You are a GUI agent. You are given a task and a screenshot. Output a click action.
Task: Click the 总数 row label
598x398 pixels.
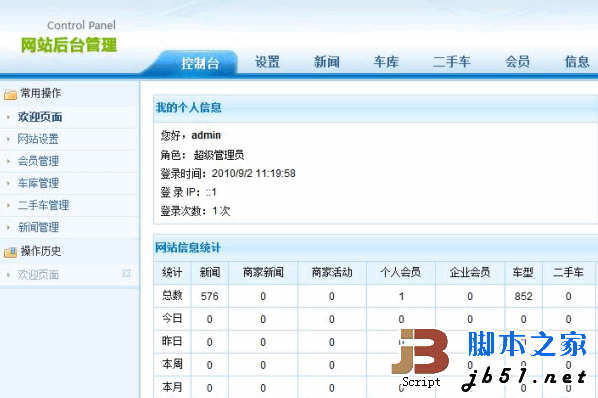pos(172,295)
